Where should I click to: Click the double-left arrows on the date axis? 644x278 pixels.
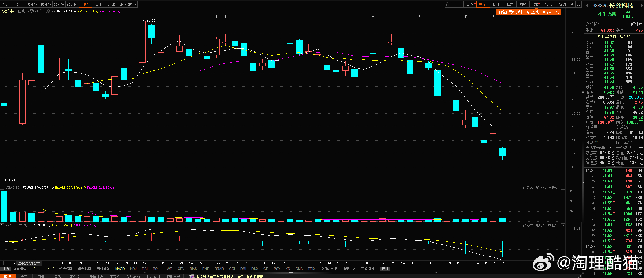pyautogui.click(x=2, y=263)
